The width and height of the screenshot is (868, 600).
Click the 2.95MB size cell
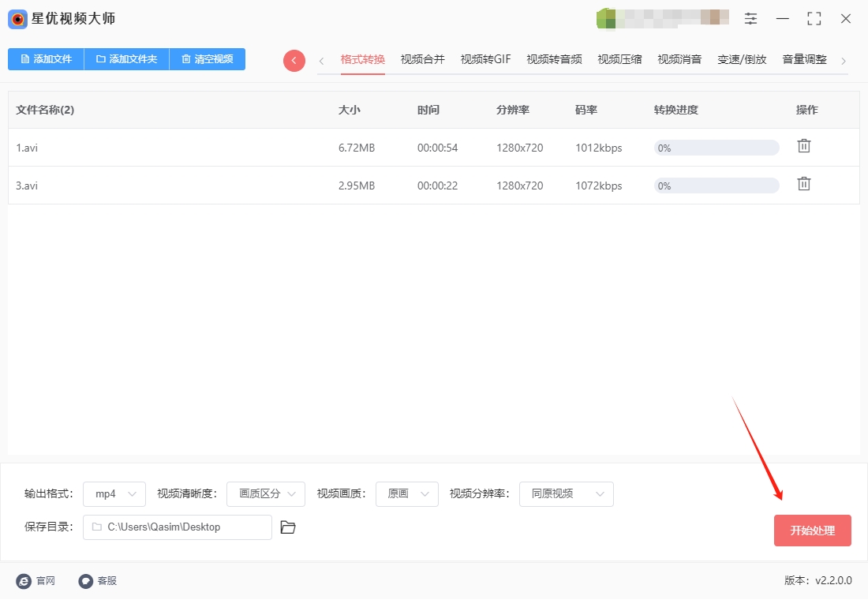[x=357, y=186]
